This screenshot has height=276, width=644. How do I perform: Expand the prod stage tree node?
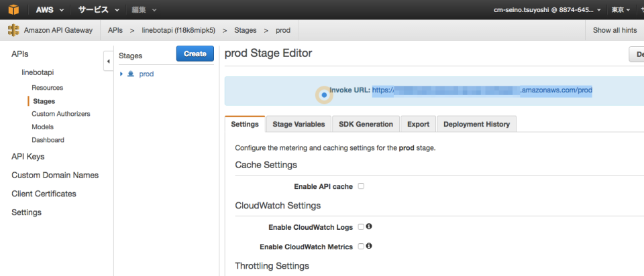[121, 74]
